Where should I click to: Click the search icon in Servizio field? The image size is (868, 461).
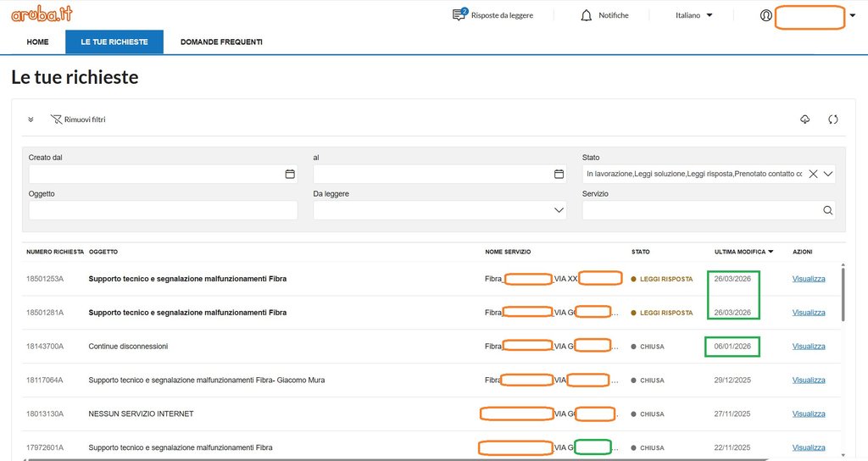pos(828,210)
